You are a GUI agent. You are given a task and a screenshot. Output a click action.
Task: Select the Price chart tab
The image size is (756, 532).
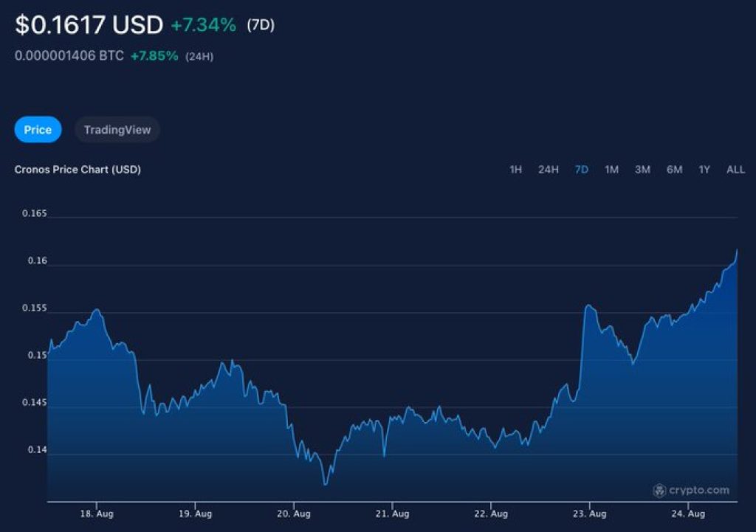tap(38, 130)
